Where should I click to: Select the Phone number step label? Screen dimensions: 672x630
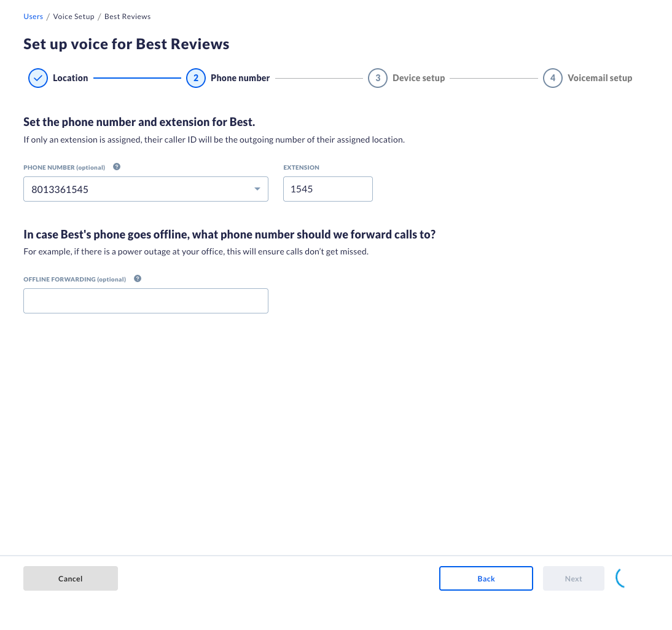click(240, 78)
